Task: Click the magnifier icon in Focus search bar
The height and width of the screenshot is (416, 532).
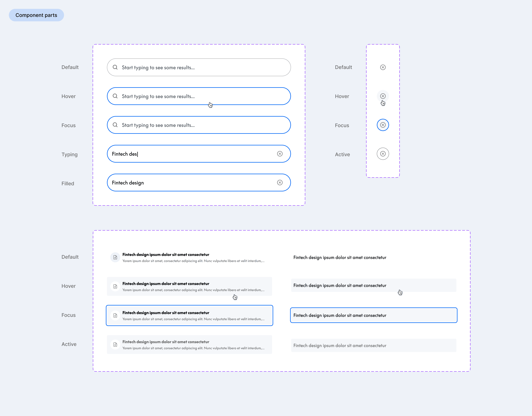Action: [115, 125]
